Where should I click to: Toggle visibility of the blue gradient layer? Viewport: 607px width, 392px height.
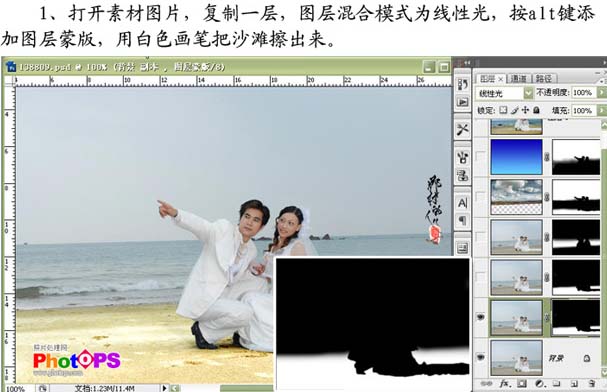click(480, 157)
